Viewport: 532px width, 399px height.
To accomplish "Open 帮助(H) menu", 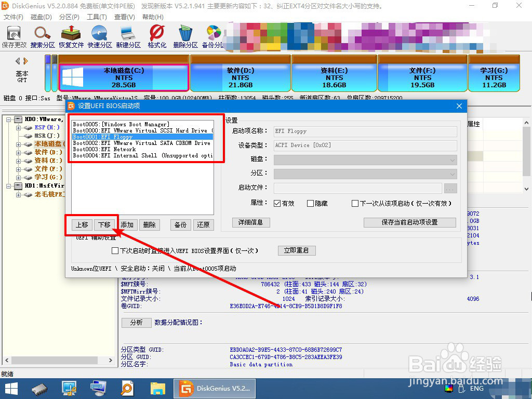I will (x=153, y=17).
